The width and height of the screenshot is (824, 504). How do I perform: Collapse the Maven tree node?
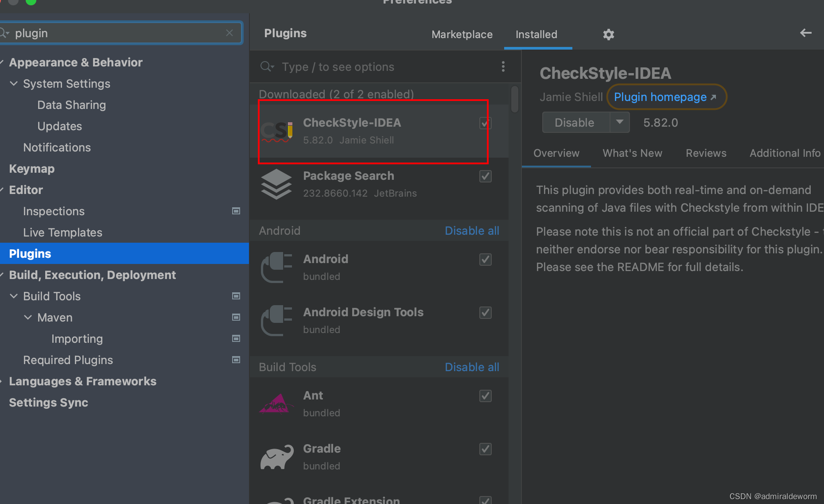[x=28, y=317]
